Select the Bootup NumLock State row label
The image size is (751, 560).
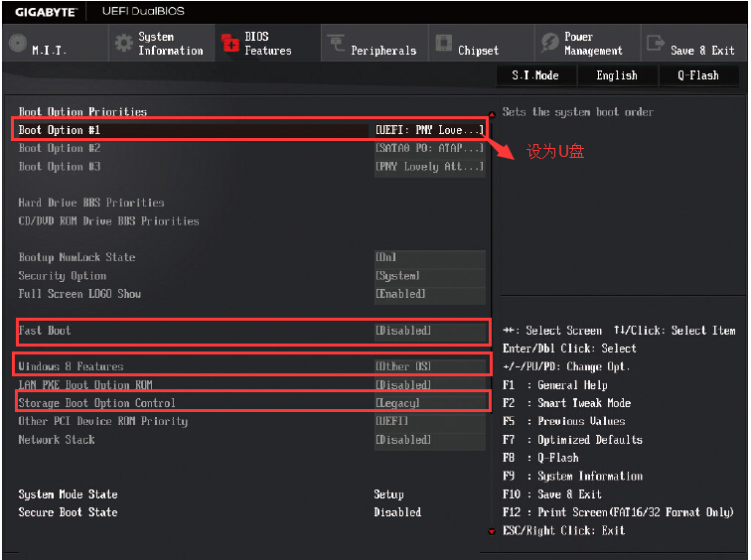[x=77, y=257]
